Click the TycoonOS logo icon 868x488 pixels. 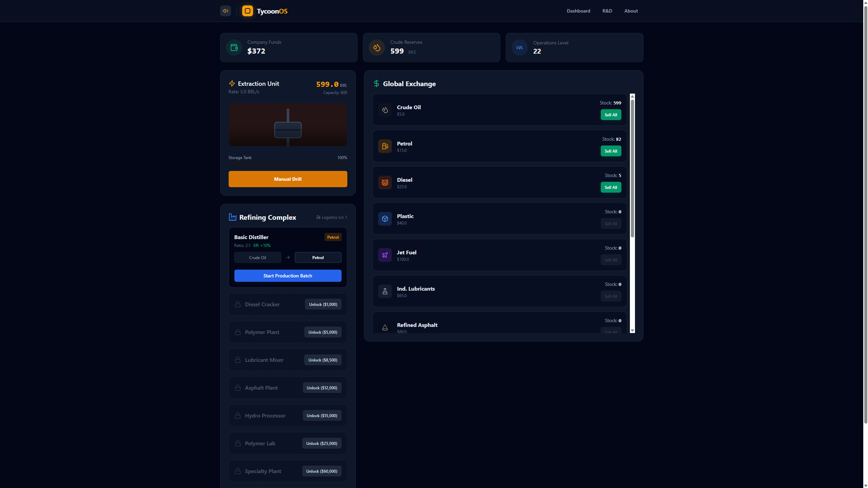[247, 11]
